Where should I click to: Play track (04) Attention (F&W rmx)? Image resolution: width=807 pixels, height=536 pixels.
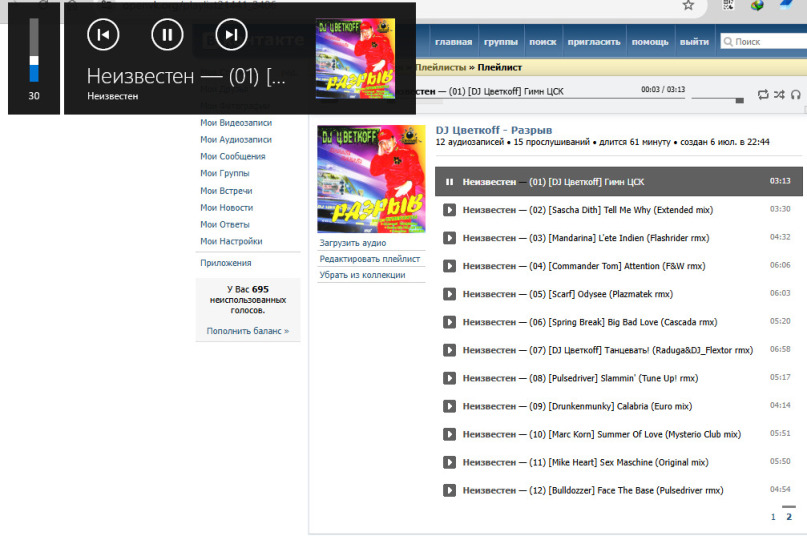pos(449,266)
